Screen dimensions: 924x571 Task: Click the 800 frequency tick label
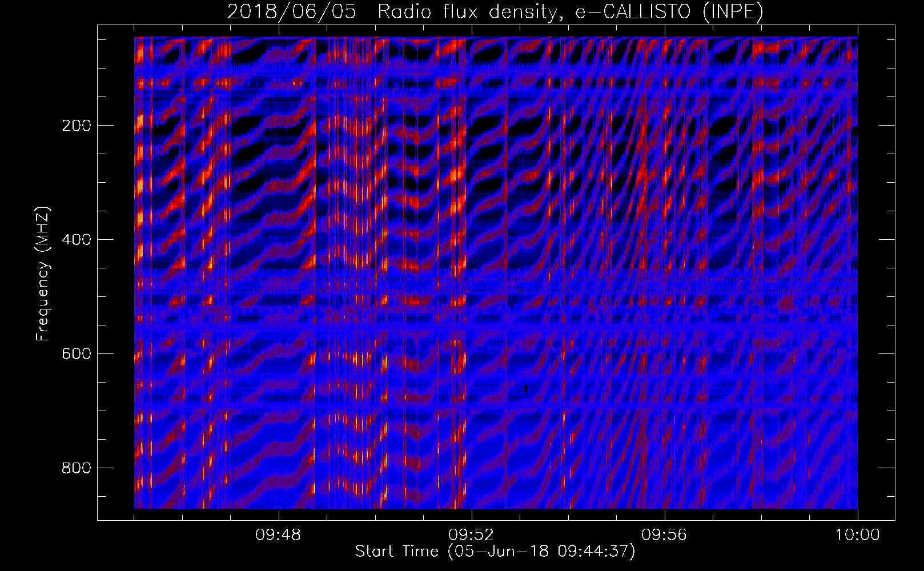(77, 468)
